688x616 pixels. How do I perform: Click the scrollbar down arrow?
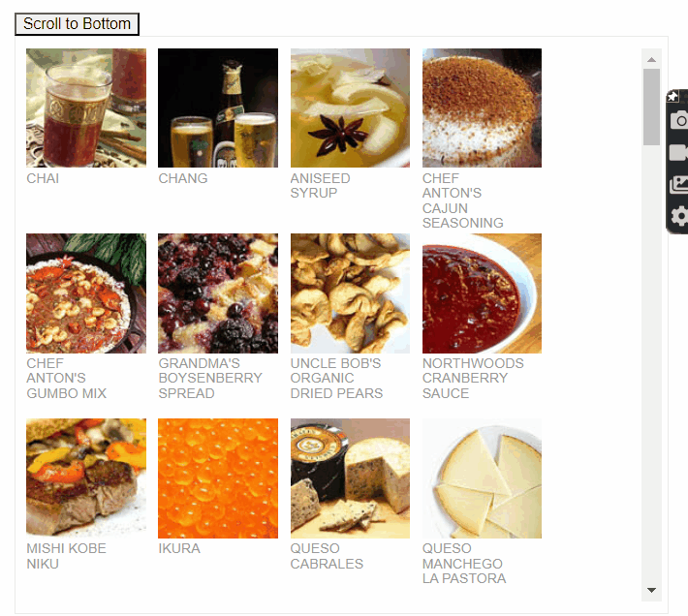coord(651,590)
